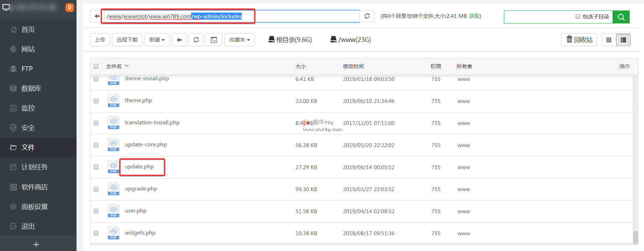Switch to list view icon
This screenshot has width=644, height=251.
[x=623, y=40]
